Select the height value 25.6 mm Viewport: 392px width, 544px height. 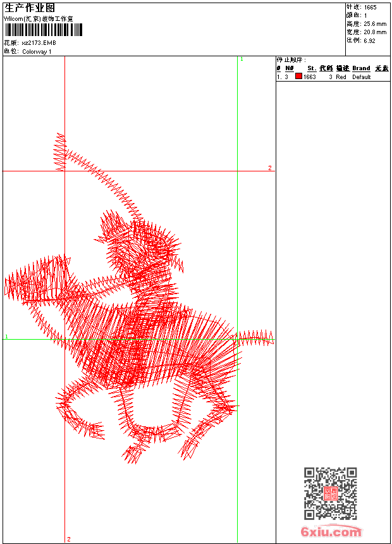coord(375,24)
